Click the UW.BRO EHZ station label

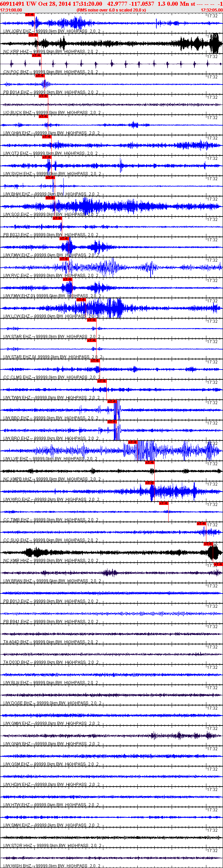(x=16, y=438)
